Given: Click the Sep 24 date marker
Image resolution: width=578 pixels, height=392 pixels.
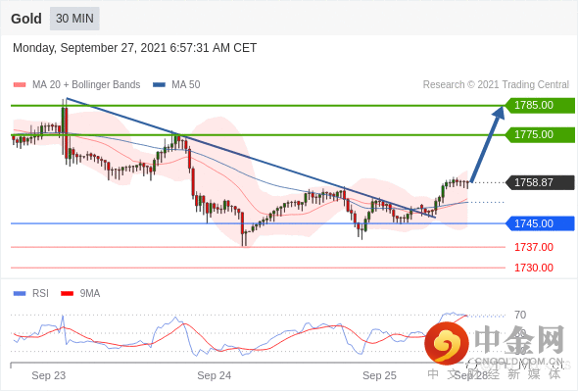Looking at the screenshot, I should coord(215,375).
